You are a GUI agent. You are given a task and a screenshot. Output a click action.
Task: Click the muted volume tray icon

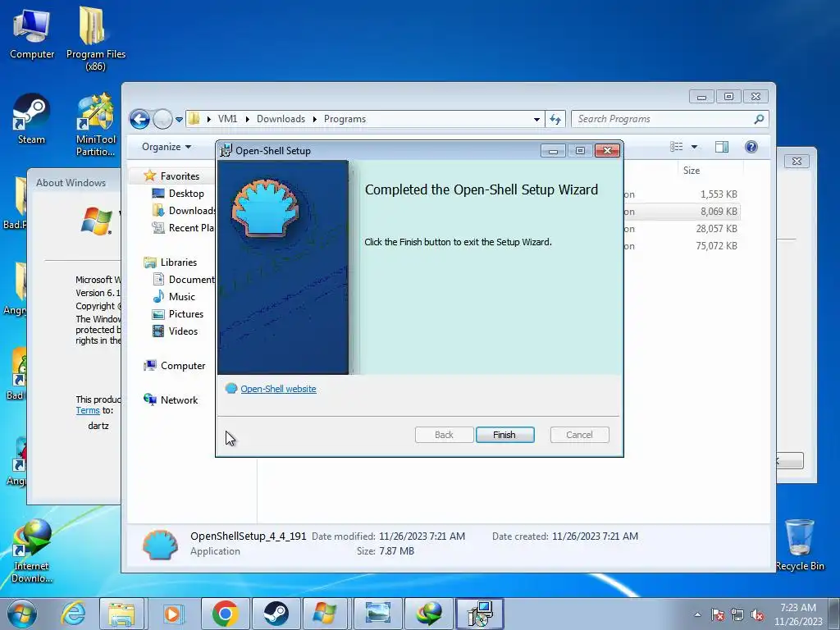coord(757,614)
